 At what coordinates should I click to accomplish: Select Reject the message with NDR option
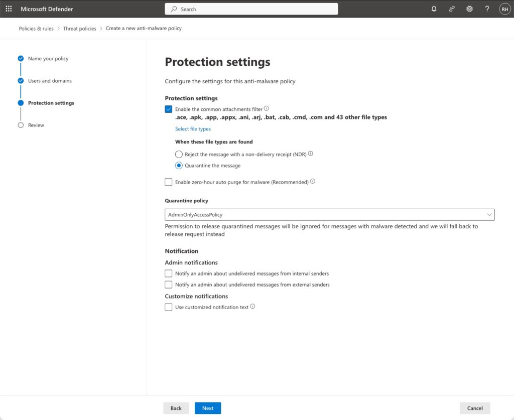coord(179,155)
